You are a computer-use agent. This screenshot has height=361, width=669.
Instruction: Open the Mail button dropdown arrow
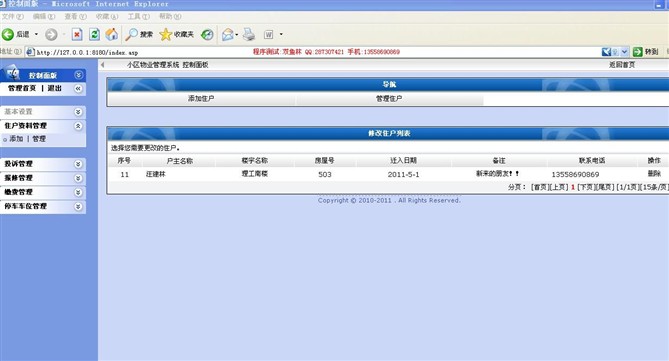tap(236, 35)
